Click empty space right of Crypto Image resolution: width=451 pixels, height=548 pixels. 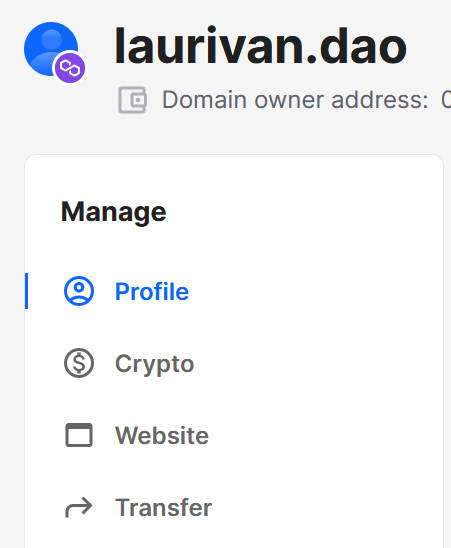pos(315,363)
